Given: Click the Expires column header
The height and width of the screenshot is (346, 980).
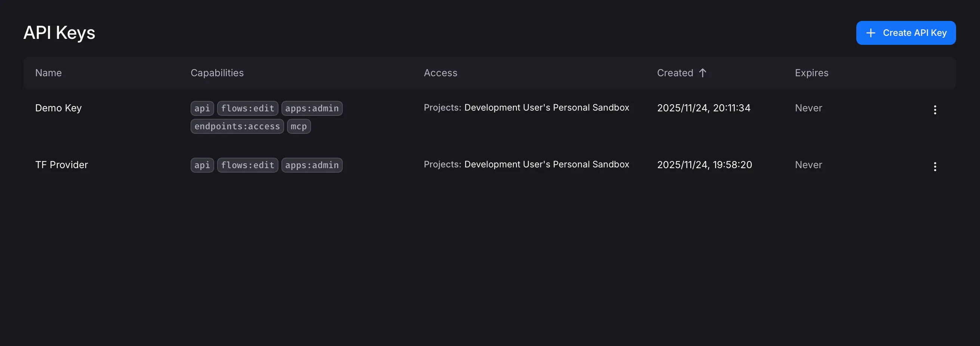Looking at the screenshot, I should 811,72.
